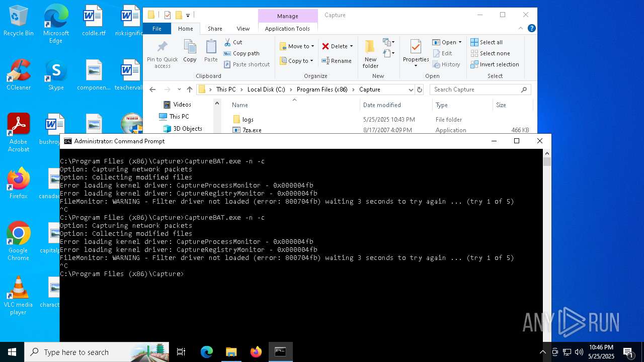Screen dimensions: 644x362
Task: Switch to the Share tab
Action: 215,29
